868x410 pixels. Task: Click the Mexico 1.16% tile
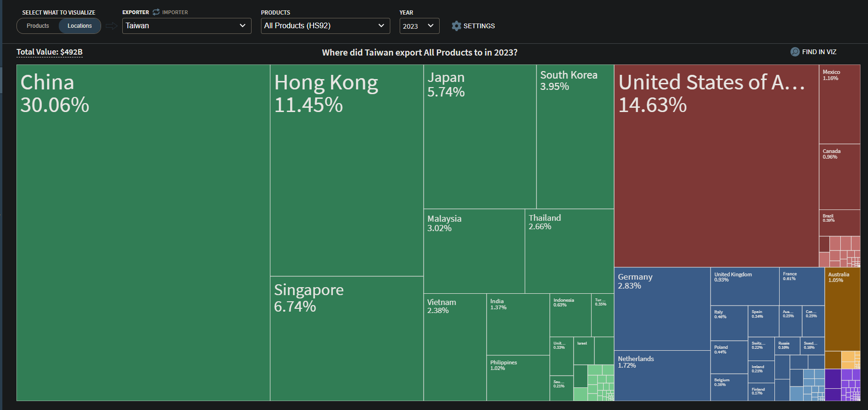pyautogui.click(x=840, y=104)
